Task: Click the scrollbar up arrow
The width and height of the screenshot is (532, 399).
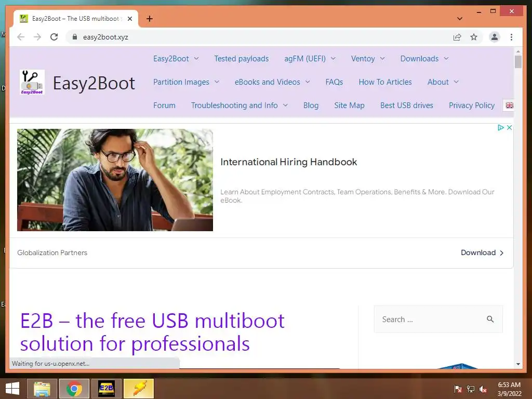Action: click(x=518, y=51)
